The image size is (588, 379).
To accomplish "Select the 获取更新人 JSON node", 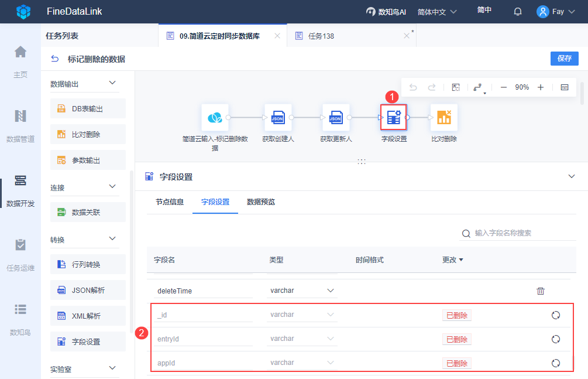I will [x=336, y=118].
